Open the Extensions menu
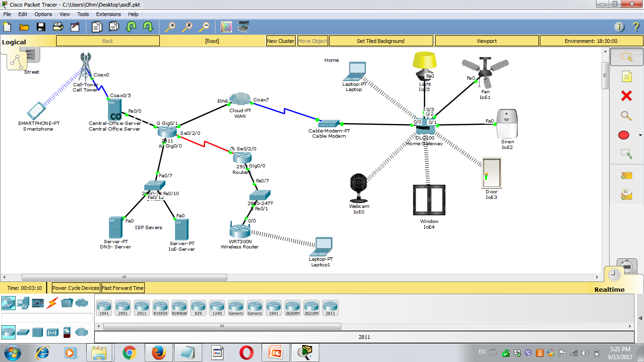Screen dimensions: 644x362 pyautogui.click(x=108, y=14)
